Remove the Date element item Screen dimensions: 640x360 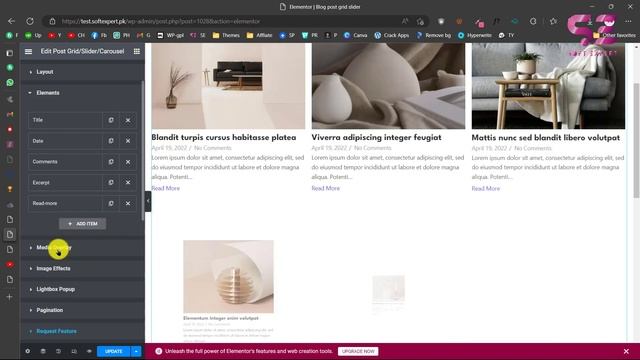point(128,141)
